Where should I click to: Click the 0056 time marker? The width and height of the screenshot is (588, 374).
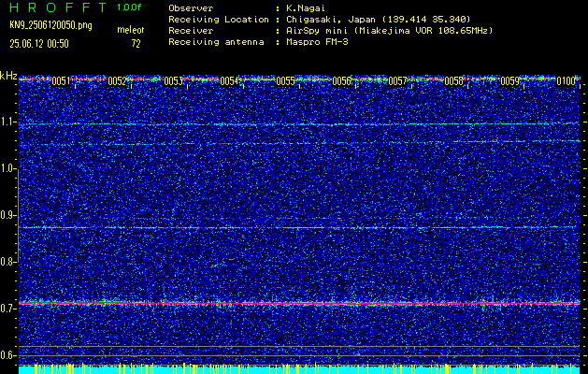[341, 81]
